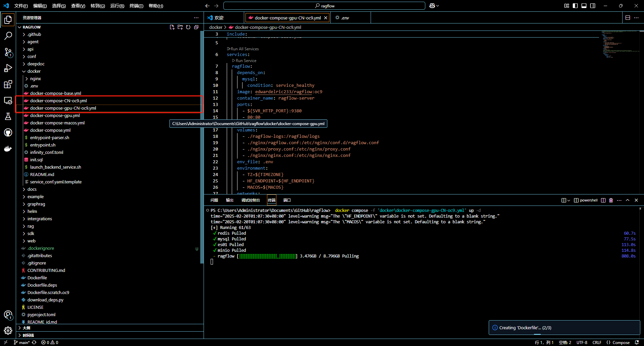Kill the powershell terminal with trash icon

click(611, 200)
